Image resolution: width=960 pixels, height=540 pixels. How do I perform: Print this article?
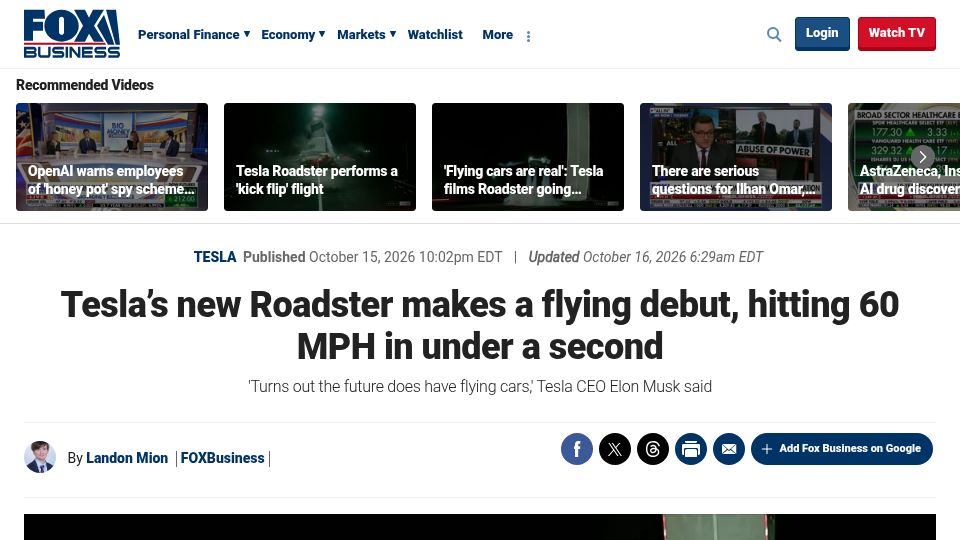click(691, 449)
